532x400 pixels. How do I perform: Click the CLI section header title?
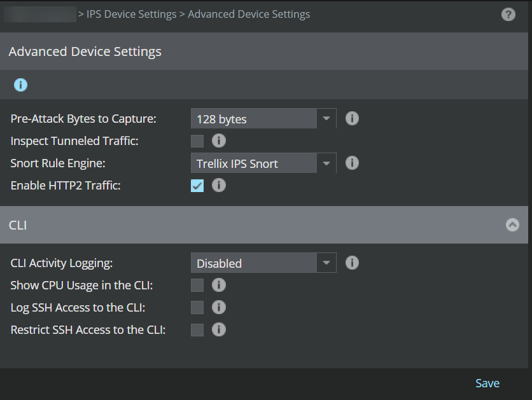point(18,225)
